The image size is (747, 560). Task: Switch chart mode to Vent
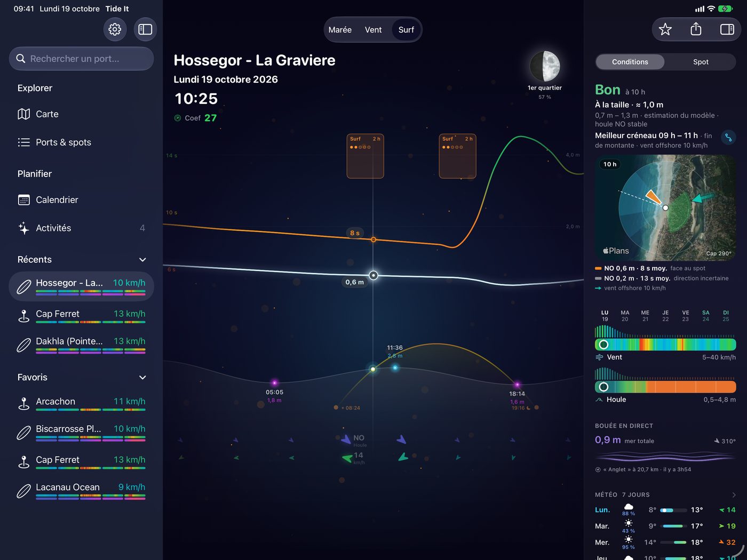373,30
